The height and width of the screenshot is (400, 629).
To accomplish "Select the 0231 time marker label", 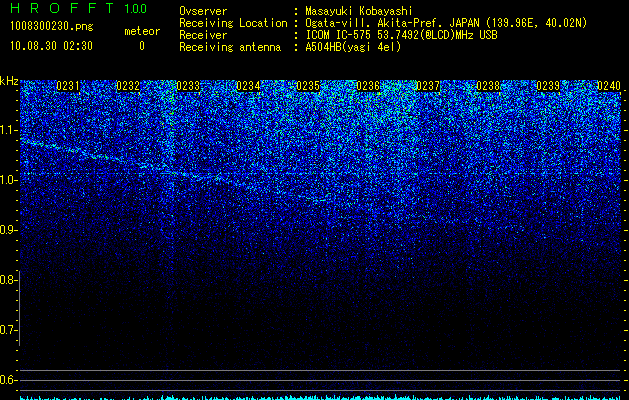I will [x=68, y=86].
